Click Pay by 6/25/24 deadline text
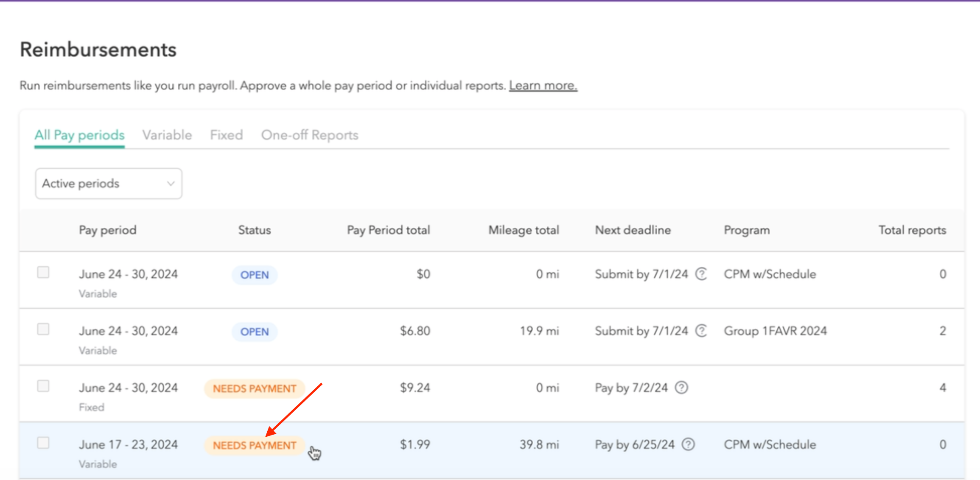The height and width of the screenshot is (480, 980). coord(635,444)
